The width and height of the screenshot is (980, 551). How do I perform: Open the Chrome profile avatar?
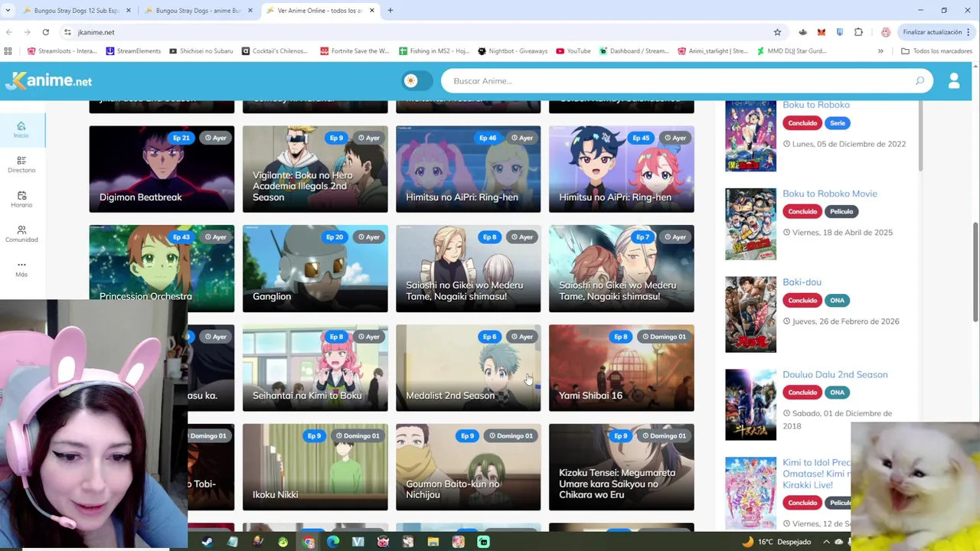[886, 32]
